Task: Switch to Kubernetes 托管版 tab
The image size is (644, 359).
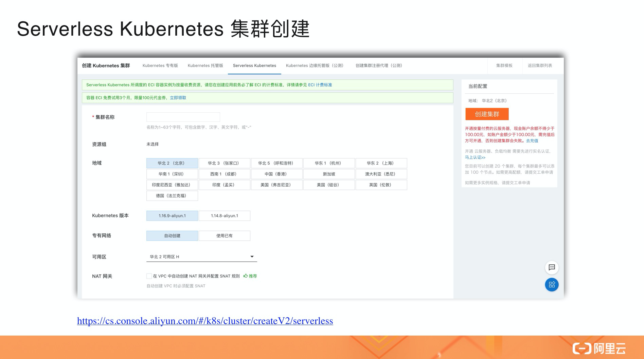Action: coord(205,65)
